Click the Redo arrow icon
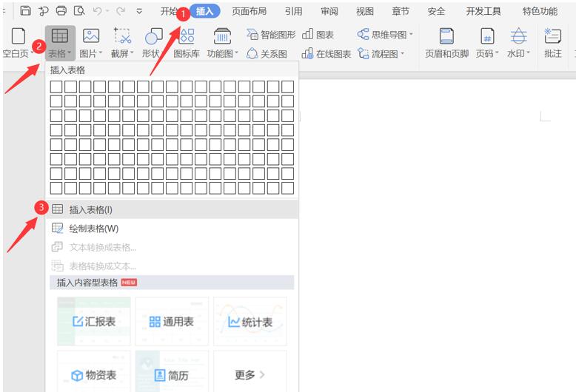 (x=120, y=11)
